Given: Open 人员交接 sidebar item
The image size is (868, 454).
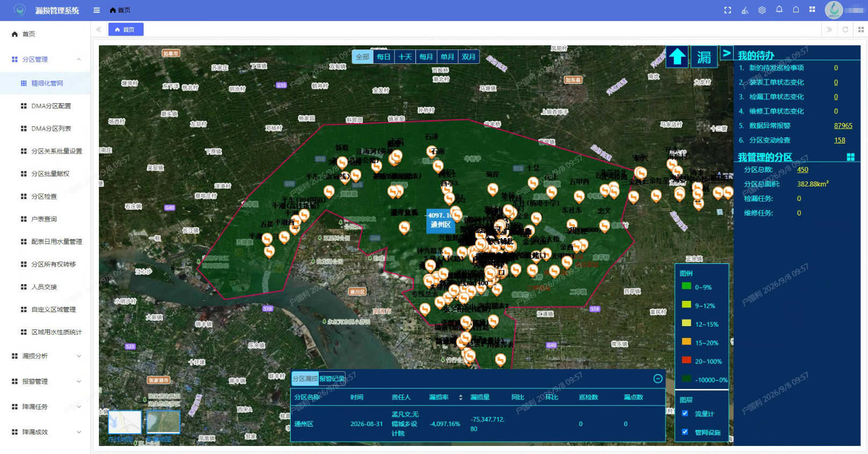Looking at the screenshot, I should tap(45, 286).
